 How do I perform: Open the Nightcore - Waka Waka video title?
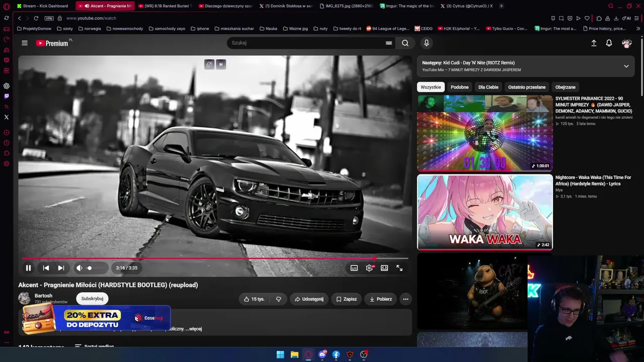click(593, 180)
